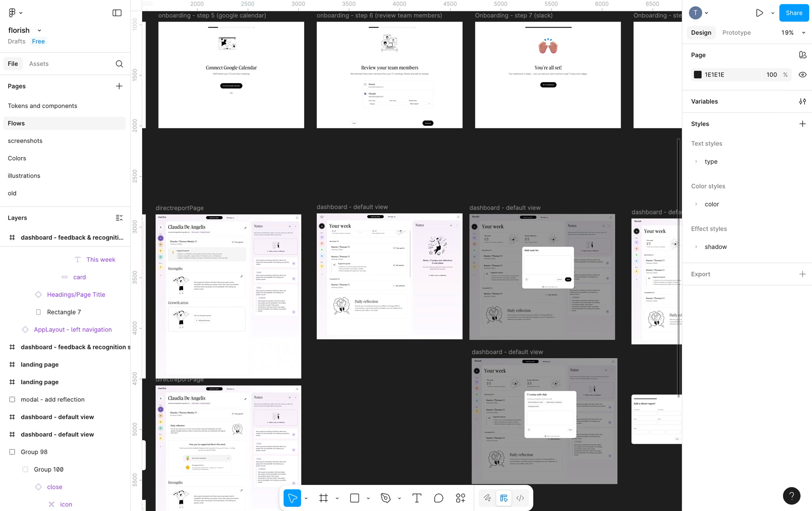Select the Move tool in toolbar
Image resolution: width=812 pixels, height=511 pixels.
click(x=292, y=498)
